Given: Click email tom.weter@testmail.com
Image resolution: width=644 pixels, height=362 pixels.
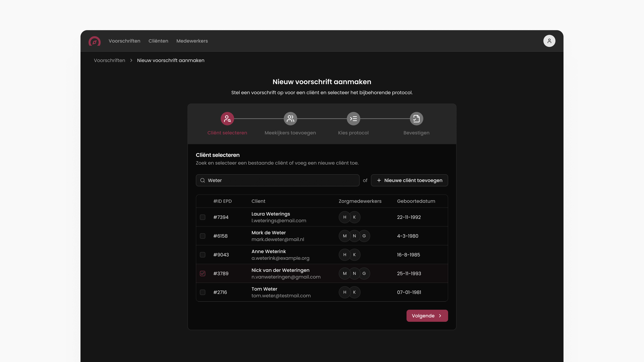Looking at the screenshot, I should pyautogui.click(x=281, y=295).
